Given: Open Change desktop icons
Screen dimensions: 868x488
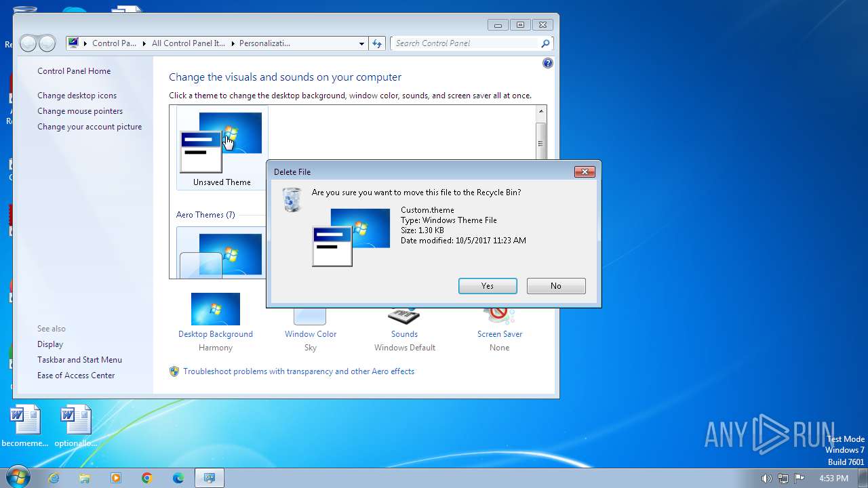Looking at the screenshot, I should point(77,96).
